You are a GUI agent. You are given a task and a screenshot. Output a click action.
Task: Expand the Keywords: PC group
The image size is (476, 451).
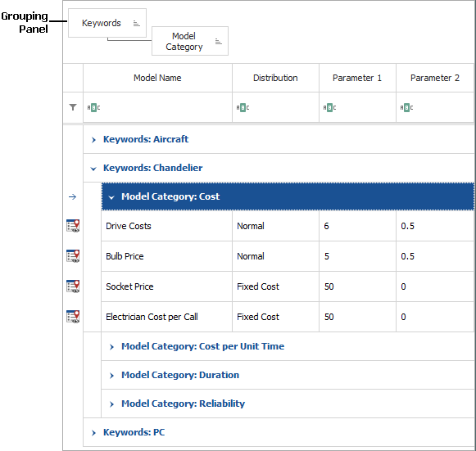pos(93,433)
